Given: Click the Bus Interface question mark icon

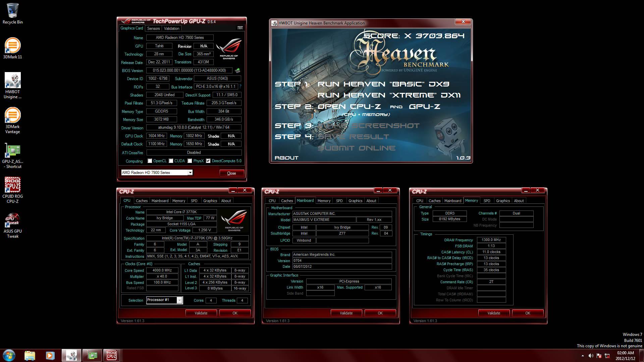Looking at the screenshot, I should (x=240, y=86).
